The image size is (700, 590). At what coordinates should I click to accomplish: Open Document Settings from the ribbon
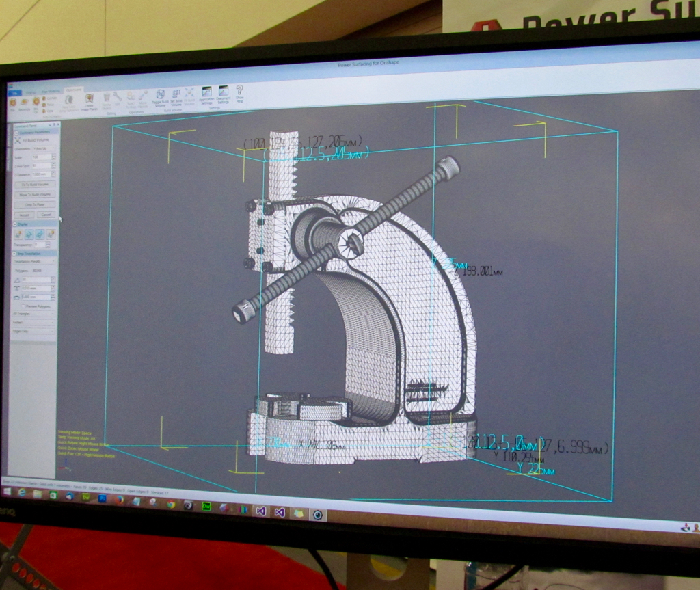click(x=224, y=92)
